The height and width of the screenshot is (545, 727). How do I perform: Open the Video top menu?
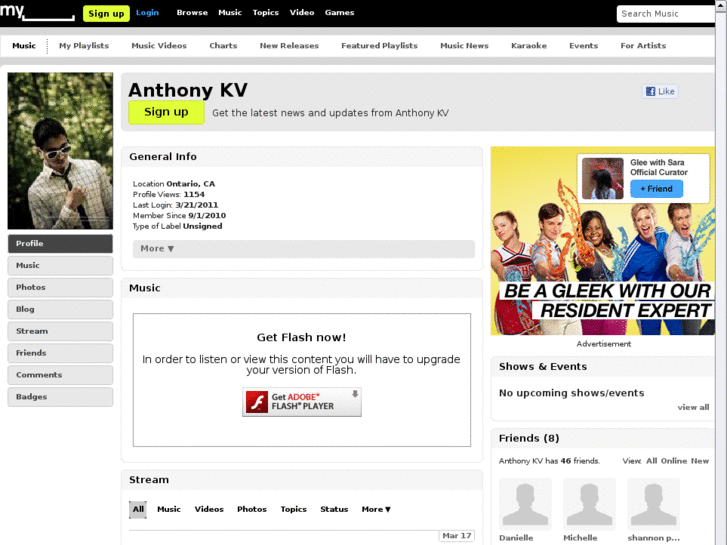point(302,13)
